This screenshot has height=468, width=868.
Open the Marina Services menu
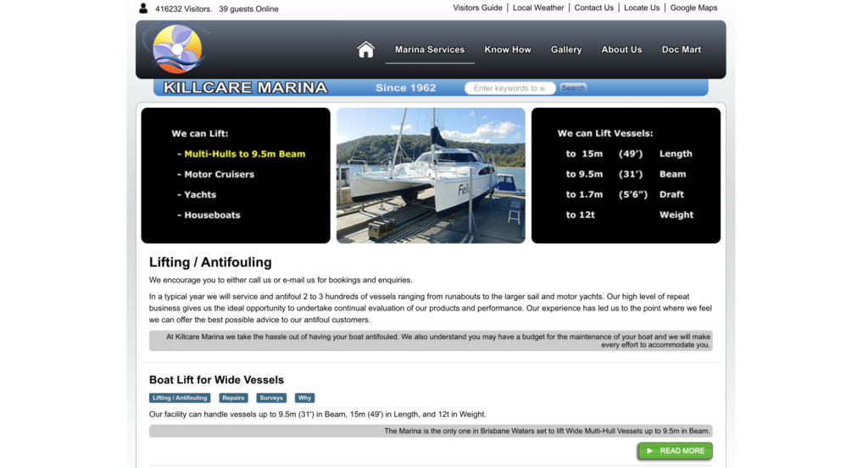point(430,50)
